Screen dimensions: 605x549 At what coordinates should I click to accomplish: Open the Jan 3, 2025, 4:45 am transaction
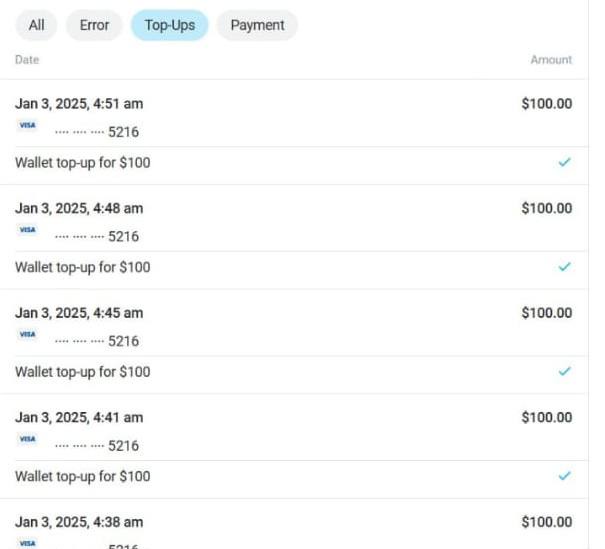click(294, 341)
